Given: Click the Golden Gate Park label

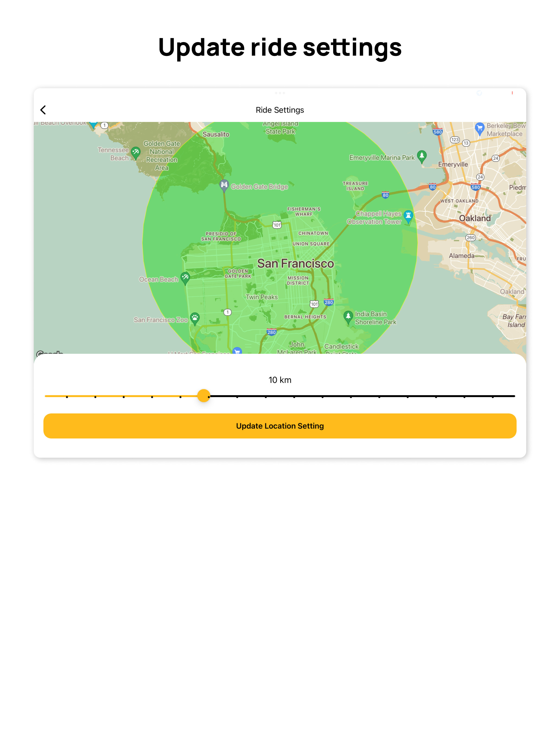Looking at the screenshot, I should 238,274.
